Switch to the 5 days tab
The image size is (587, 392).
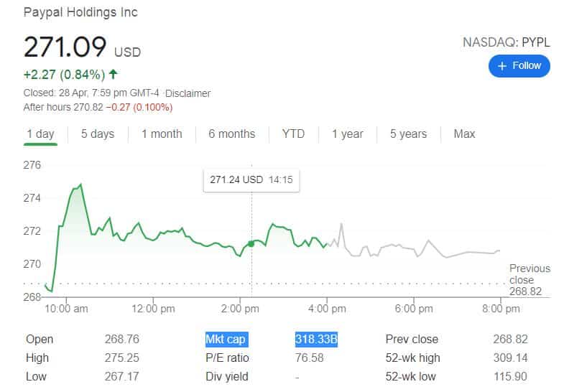[x=98, y=134]
